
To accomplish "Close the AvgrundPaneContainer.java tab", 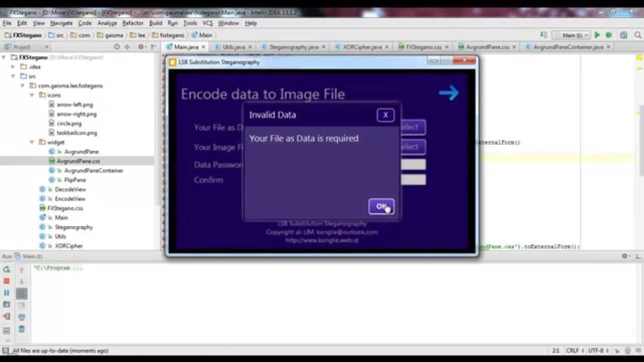I will point(608,47).
